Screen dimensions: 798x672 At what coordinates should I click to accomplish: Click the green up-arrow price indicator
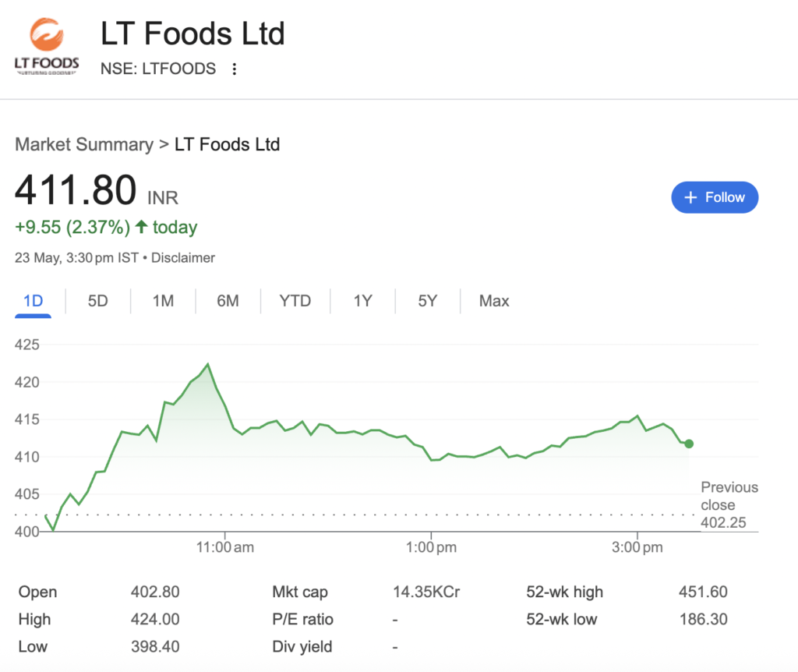pyautogui.click(x=142, y=227)
